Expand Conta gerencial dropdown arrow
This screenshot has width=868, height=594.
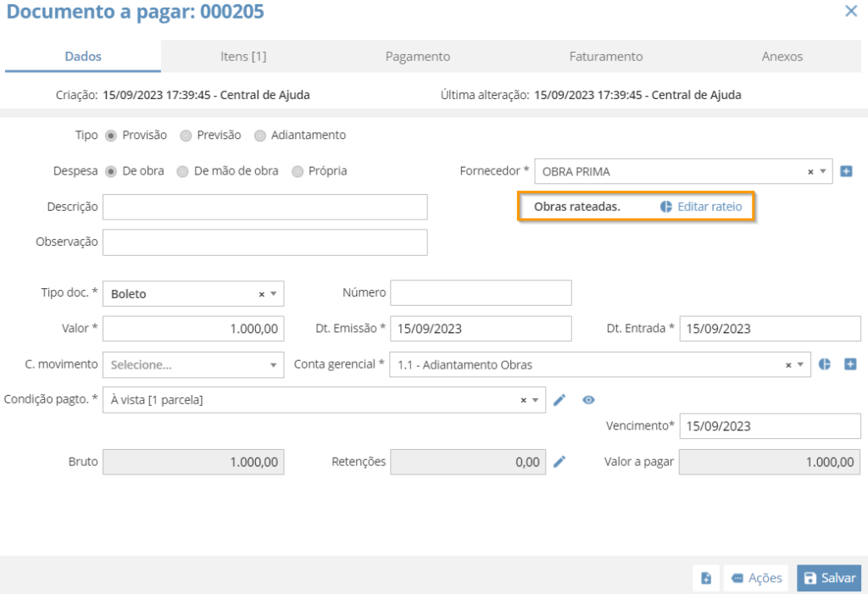(x=800, y=365)
